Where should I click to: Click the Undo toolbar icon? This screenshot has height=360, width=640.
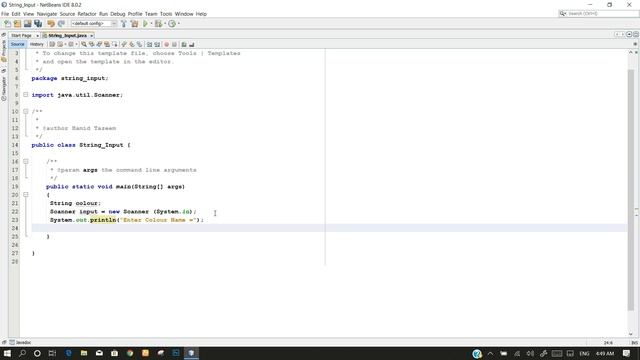pos(51,24)
